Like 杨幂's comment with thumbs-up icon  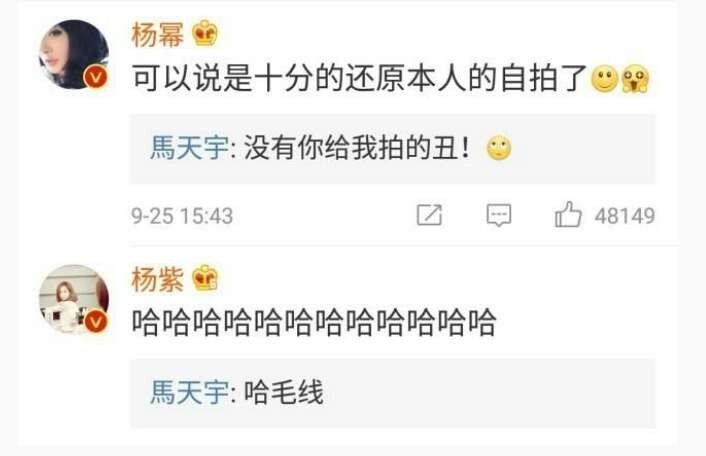(568, 214)
